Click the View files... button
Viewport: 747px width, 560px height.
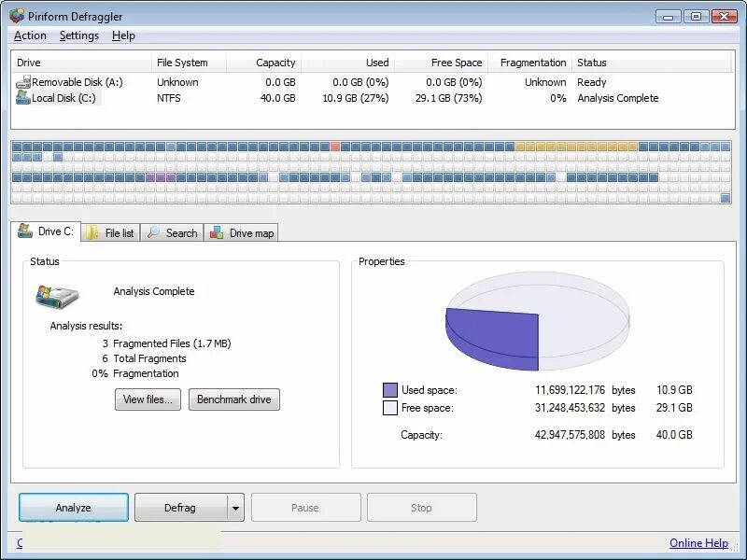click(x=148, y=399)
